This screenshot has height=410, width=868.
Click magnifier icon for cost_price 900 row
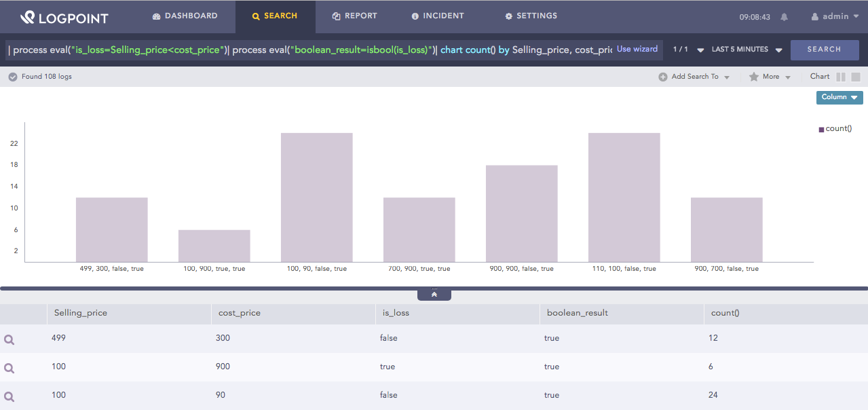coord(10,368)
